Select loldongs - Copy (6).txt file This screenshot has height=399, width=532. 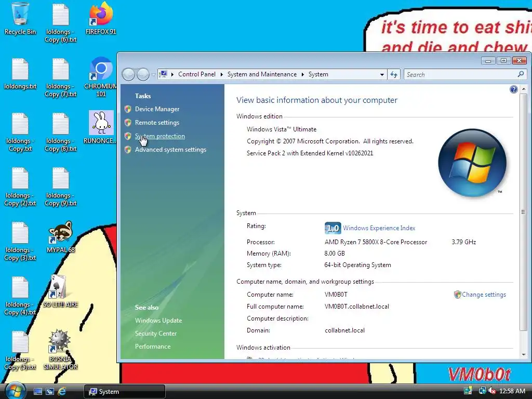click(60, 23)
